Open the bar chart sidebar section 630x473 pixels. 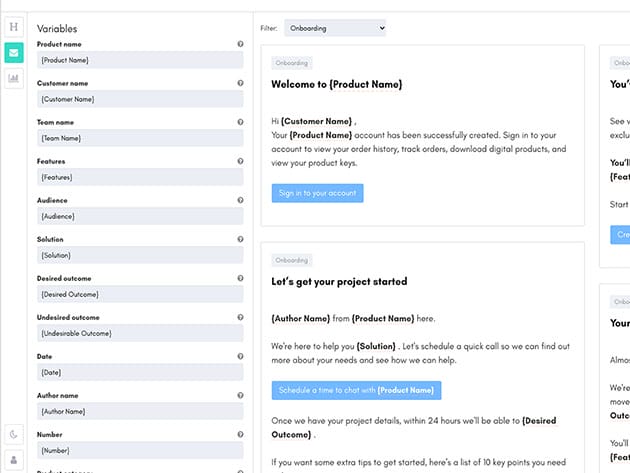click(x=14, y=78)
